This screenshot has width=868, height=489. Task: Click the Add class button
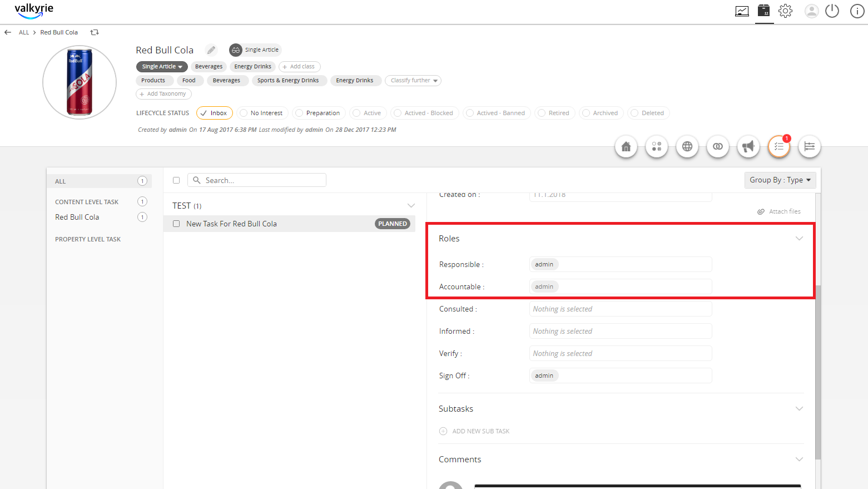pyautogui.click(x=299, y=67)
